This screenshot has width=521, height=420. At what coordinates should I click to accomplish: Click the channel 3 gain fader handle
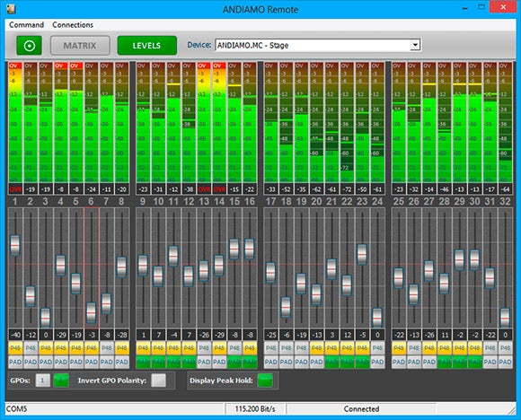(46, 318)
